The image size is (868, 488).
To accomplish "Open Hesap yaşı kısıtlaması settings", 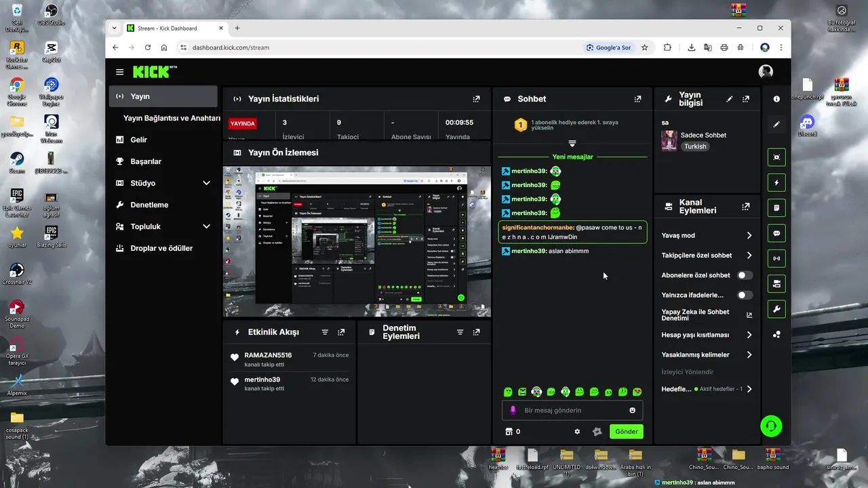I will click(x=707, y=335).
